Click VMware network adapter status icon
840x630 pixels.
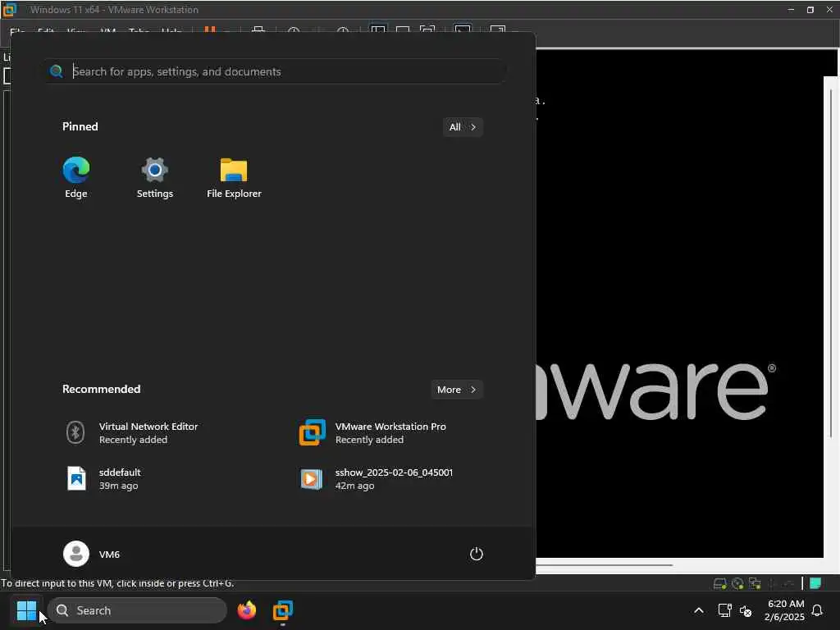pos(755,583)
